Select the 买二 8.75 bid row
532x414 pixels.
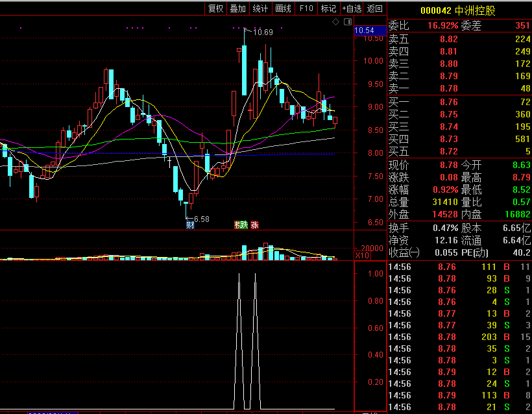click(459, 114)
